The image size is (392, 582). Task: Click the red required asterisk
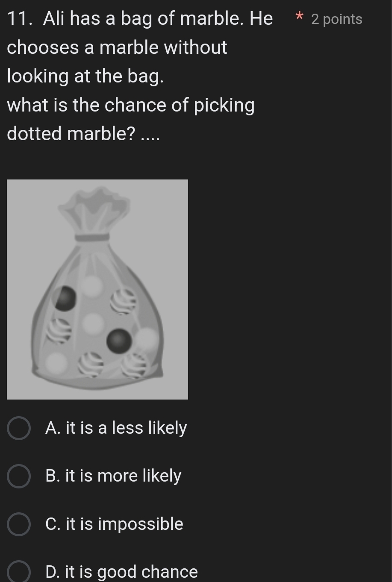click(x=300, y=18)
